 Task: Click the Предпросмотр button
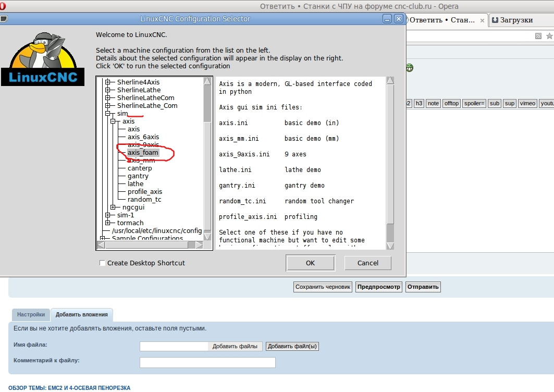point(378,287)
